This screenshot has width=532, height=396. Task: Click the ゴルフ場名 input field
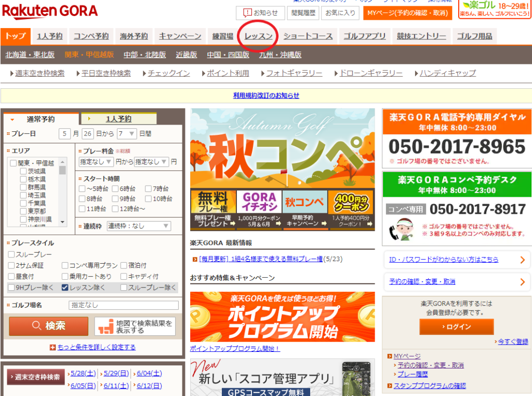click(124, 305)
